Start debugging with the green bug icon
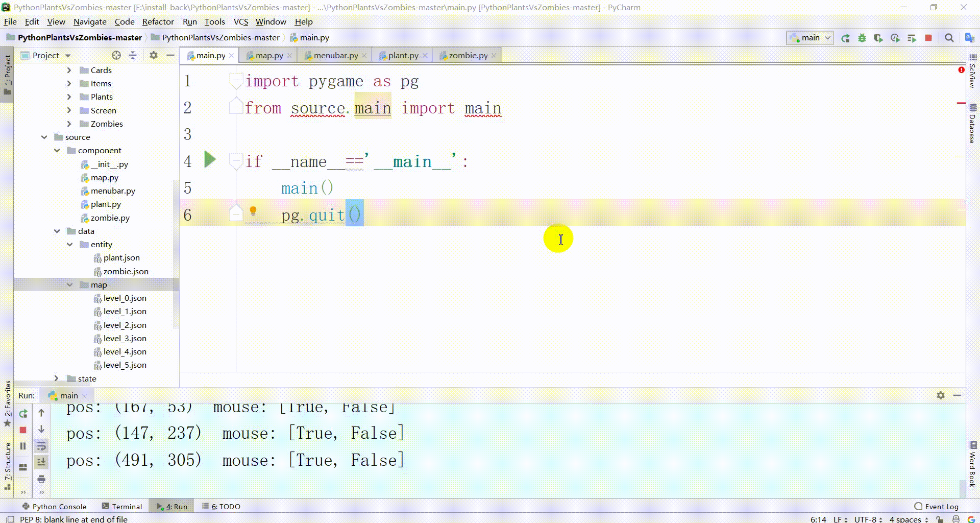 point(862,38)
